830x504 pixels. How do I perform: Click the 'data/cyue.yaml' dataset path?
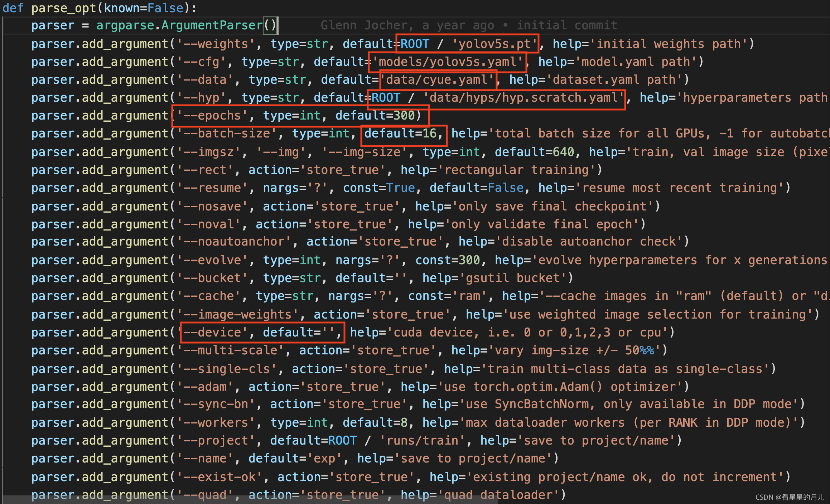(436, 80)
